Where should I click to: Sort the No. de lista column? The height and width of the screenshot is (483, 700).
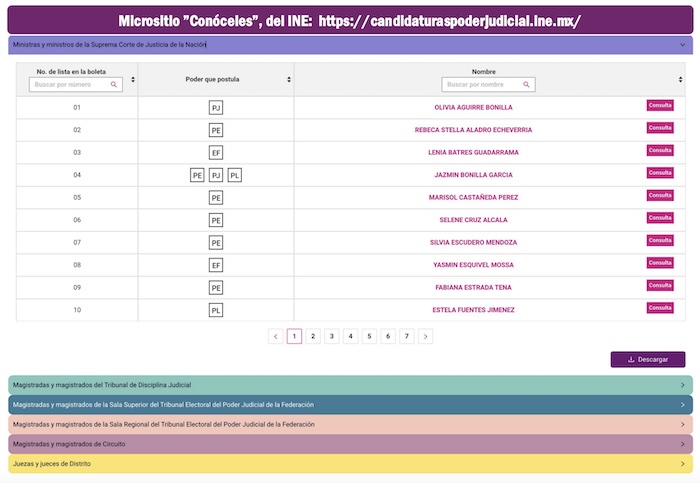point(133,79)
